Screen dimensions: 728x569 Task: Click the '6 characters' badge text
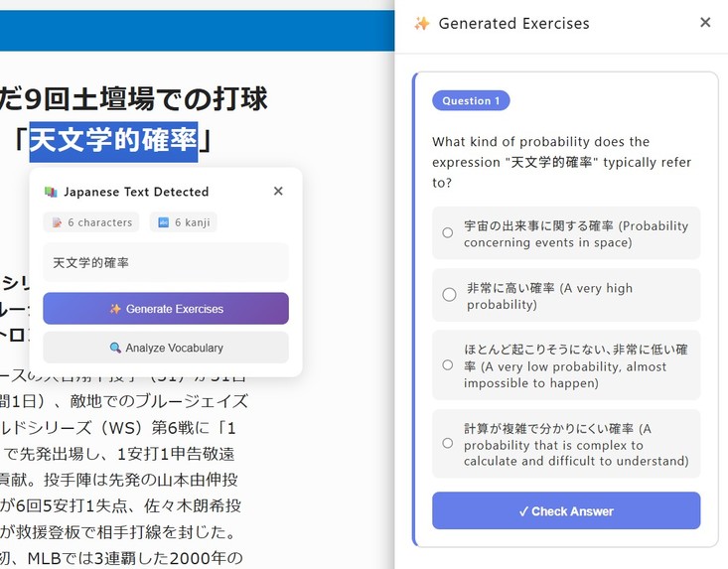pos(100,222)
